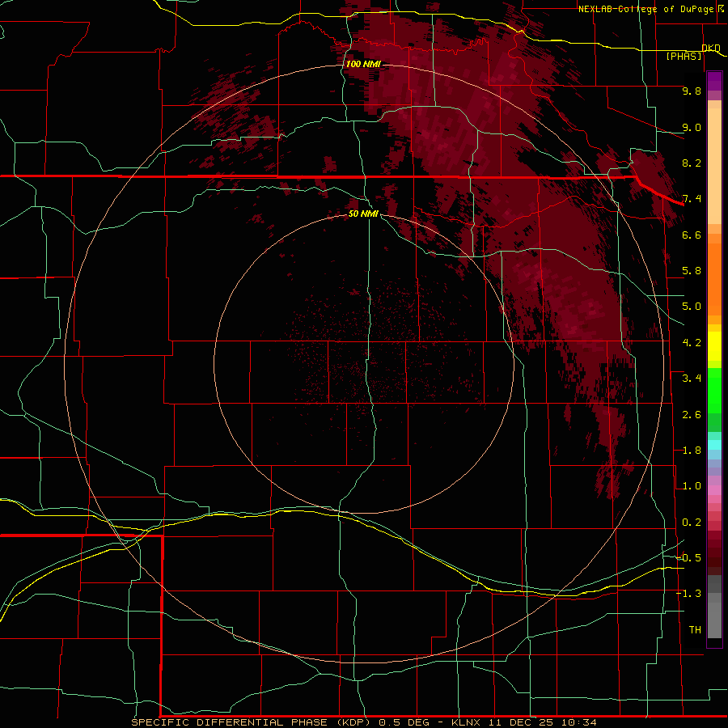This screenshot has height=728, width=728.
Task: Click the 0.2 value on the color scale
Action: pyautogui.click(x=692, y=523)
